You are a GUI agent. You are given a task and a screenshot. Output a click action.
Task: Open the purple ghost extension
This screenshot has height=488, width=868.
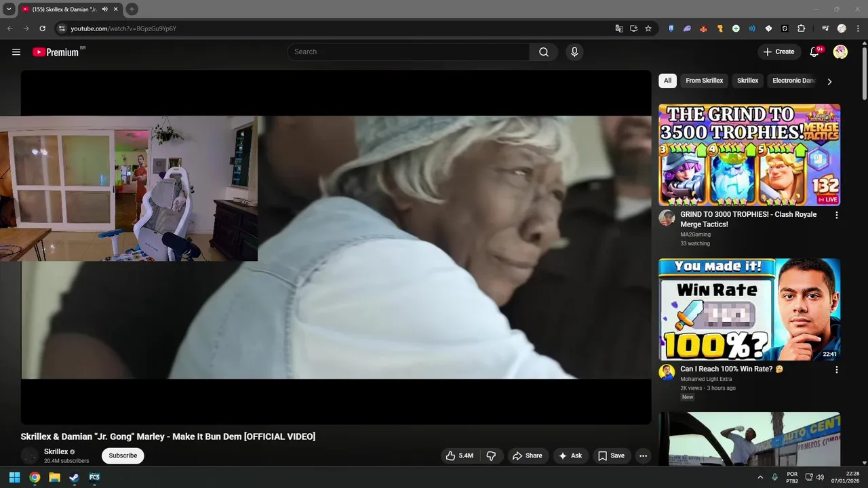687,28
